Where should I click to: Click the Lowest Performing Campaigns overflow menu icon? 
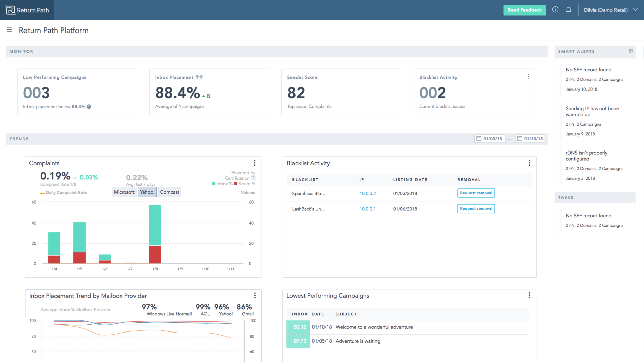[x=529, y=295]
